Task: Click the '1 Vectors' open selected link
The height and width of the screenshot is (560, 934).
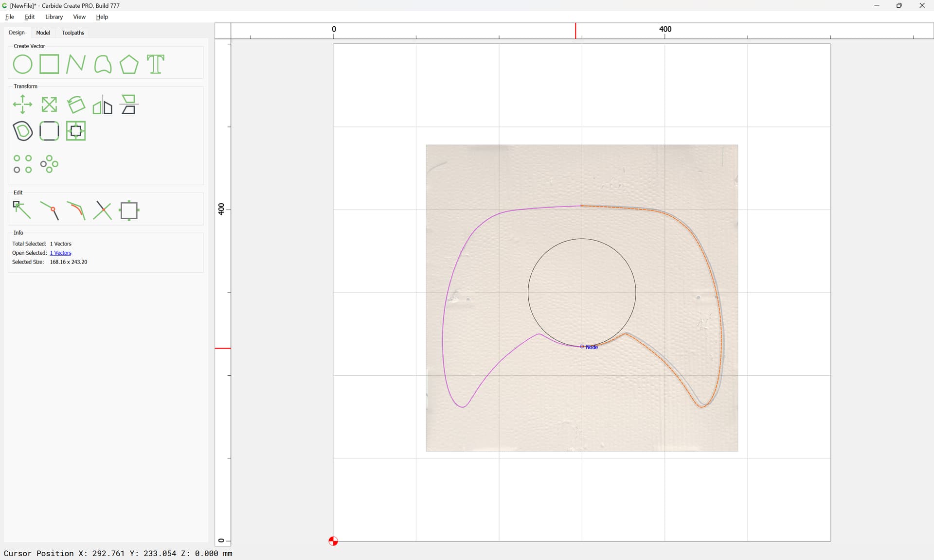Action: pyautogui.click(x=61, y=253)
